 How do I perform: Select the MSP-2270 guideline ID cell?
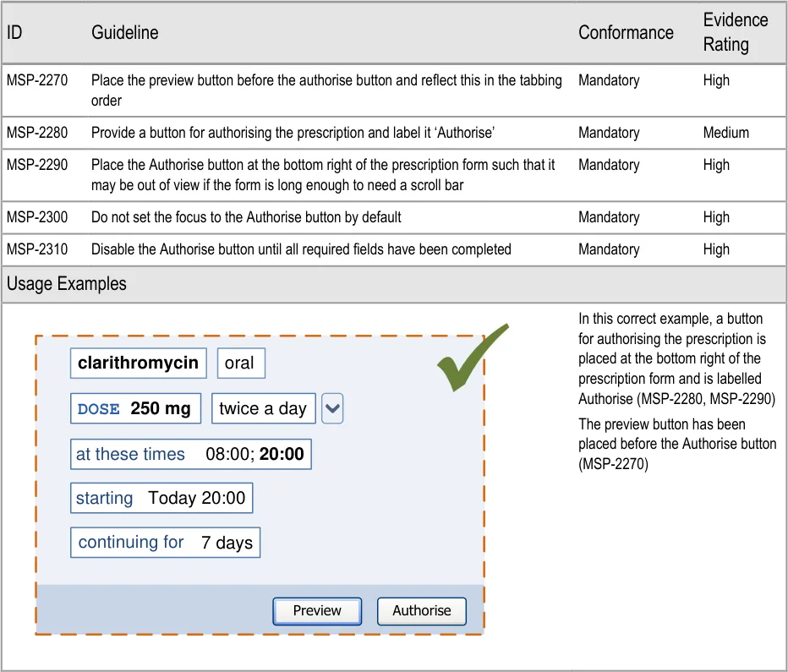(37, 81)
